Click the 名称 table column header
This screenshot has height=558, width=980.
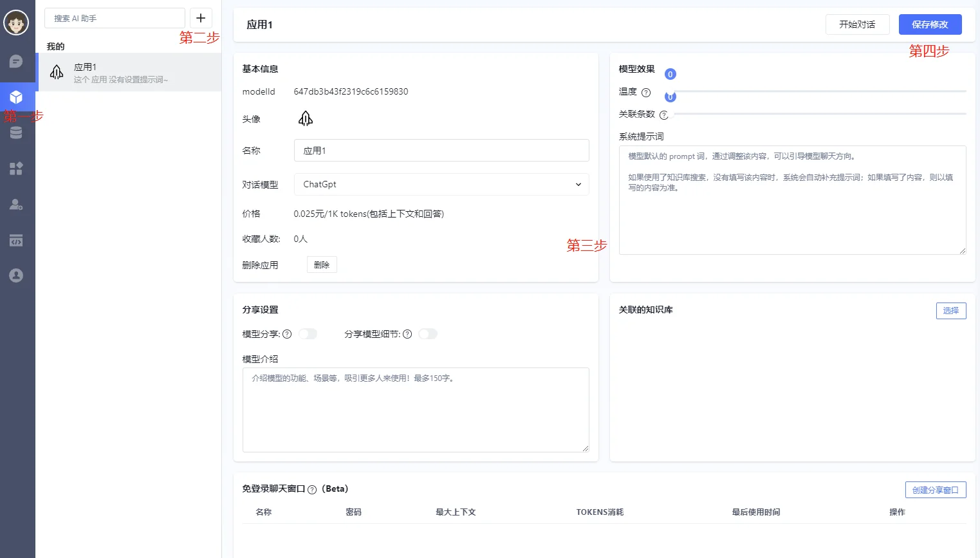[264, 512]
